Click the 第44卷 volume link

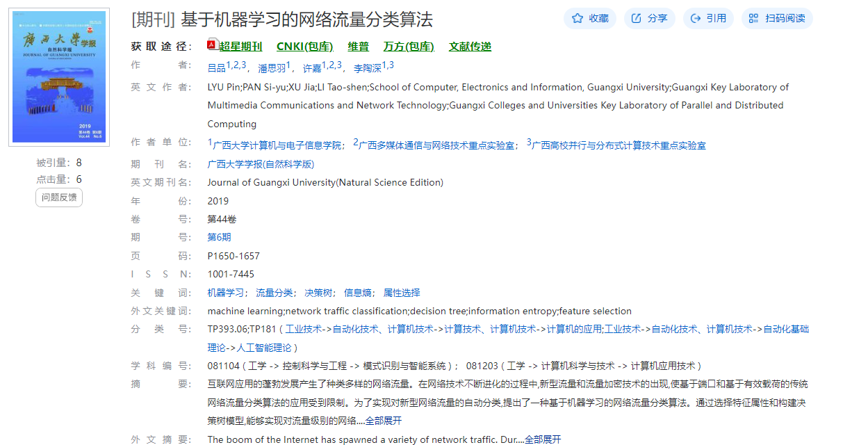[x=222, y=219]
